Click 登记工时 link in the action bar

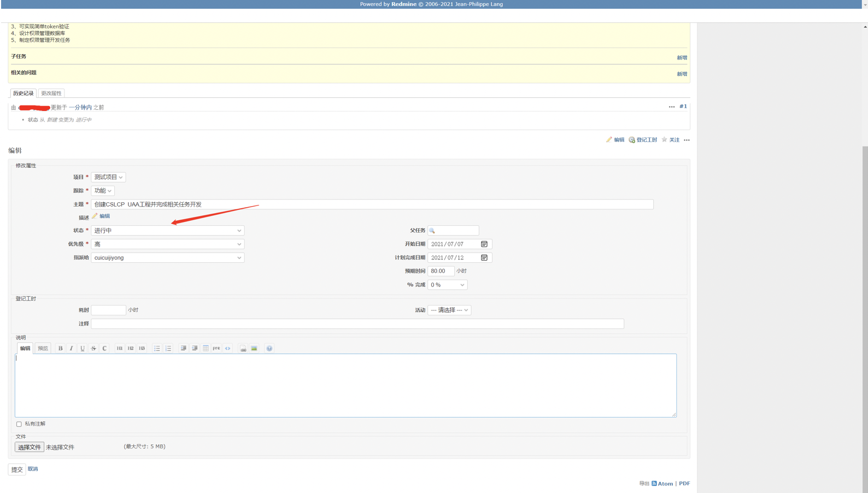tap(643, 140)
